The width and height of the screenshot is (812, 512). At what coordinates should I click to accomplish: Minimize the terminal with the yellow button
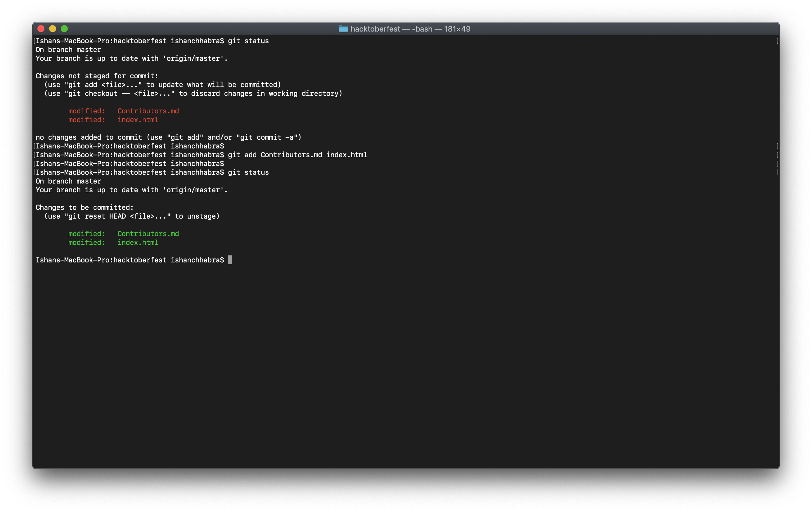click(53, 29)
